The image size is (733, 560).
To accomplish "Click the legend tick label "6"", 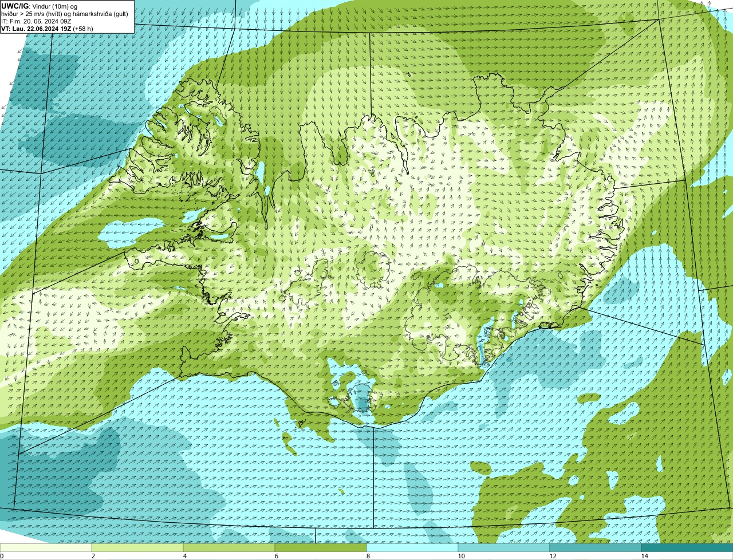I will pyautogui.click(x=276, y=556).
